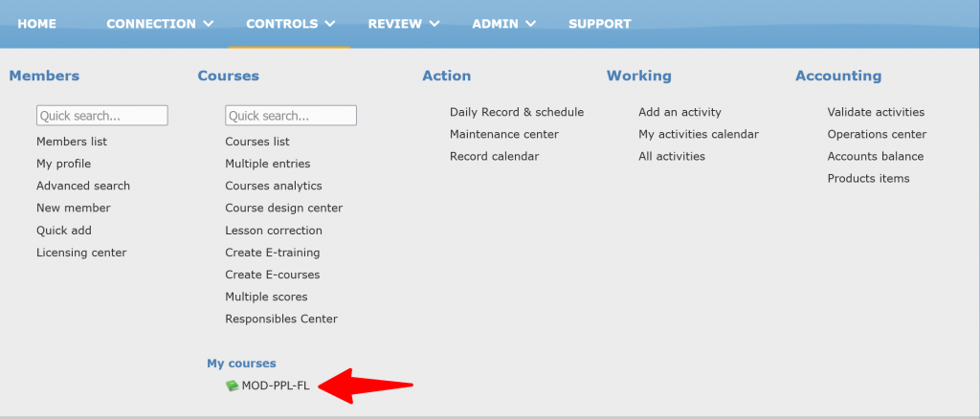This screenshot has width=980, height=419.
Task: View My activities calendar
Action: point(699,134)
